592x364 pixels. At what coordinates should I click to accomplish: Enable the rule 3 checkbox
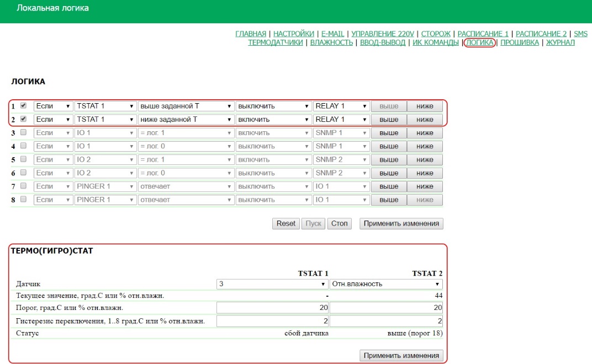pos(23,133)
